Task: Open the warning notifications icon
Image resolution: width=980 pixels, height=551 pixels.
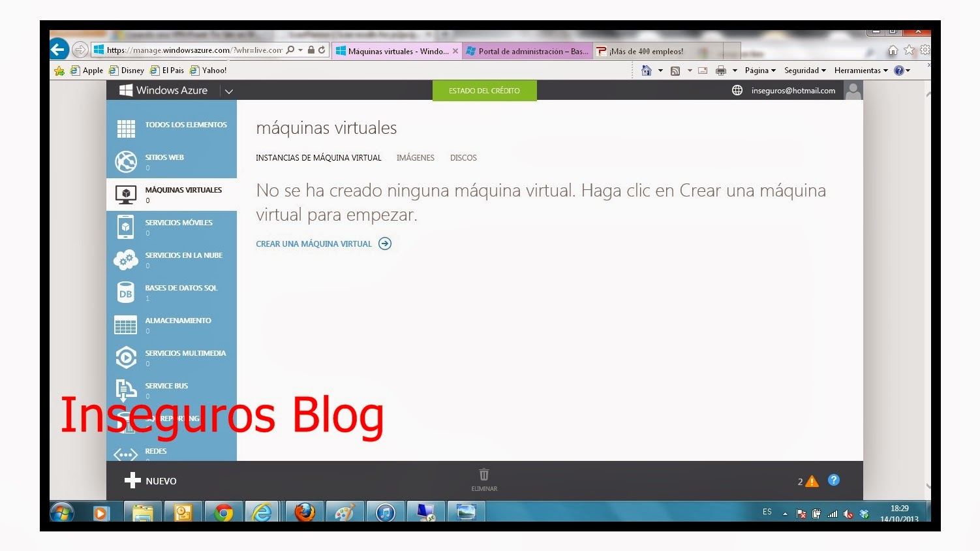Action: [812, 482]
